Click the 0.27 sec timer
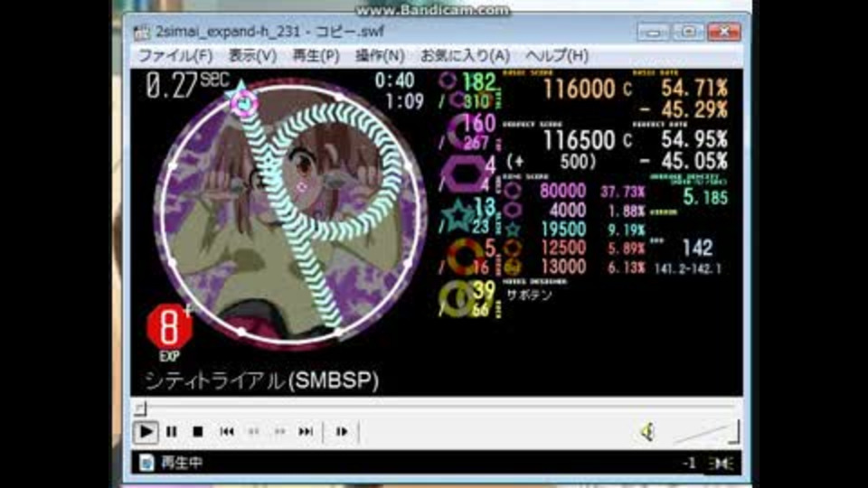 point(187,85)
